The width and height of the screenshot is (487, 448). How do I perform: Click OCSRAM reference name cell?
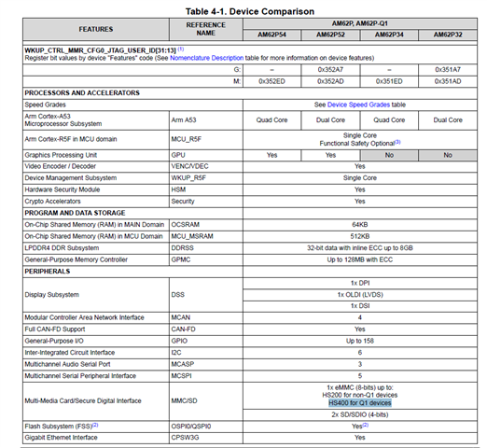click(206, 225)
